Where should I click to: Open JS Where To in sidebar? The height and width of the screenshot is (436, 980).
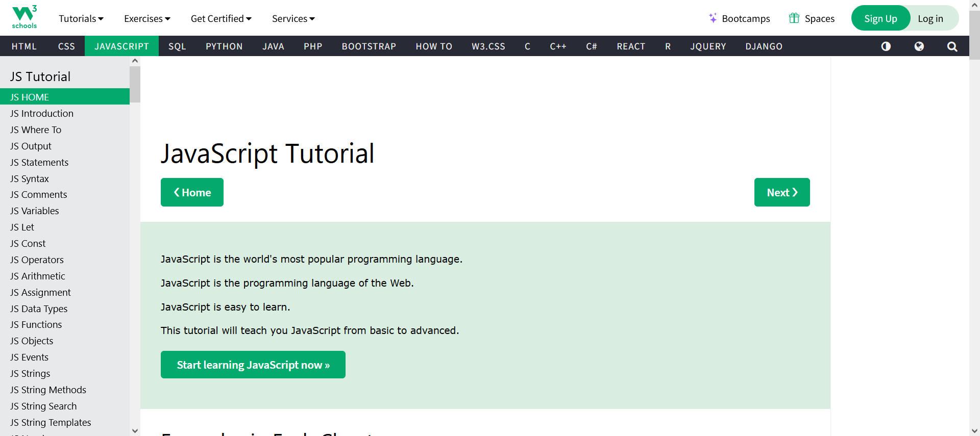click(65, 130)
